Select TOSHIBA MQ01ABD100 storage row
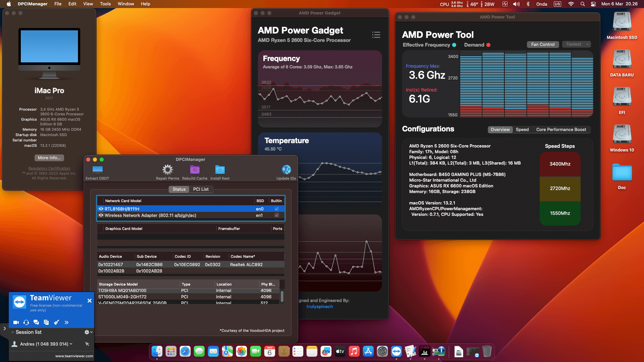 [188, 291]
